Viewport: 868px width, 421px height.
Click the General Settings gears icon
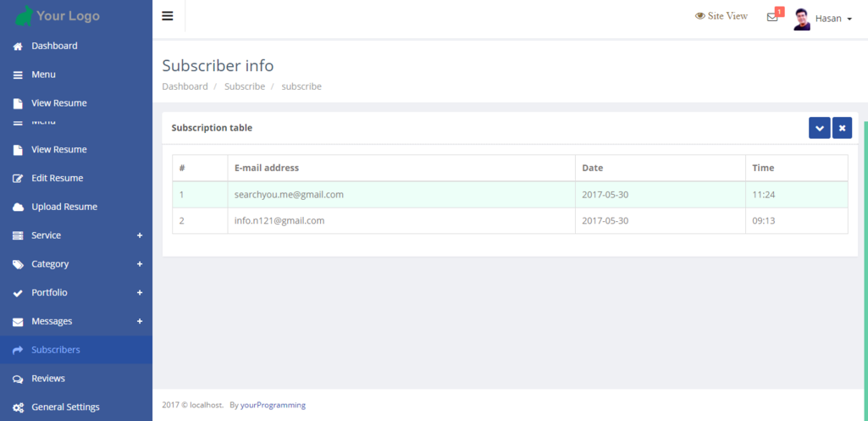point(18,407)
